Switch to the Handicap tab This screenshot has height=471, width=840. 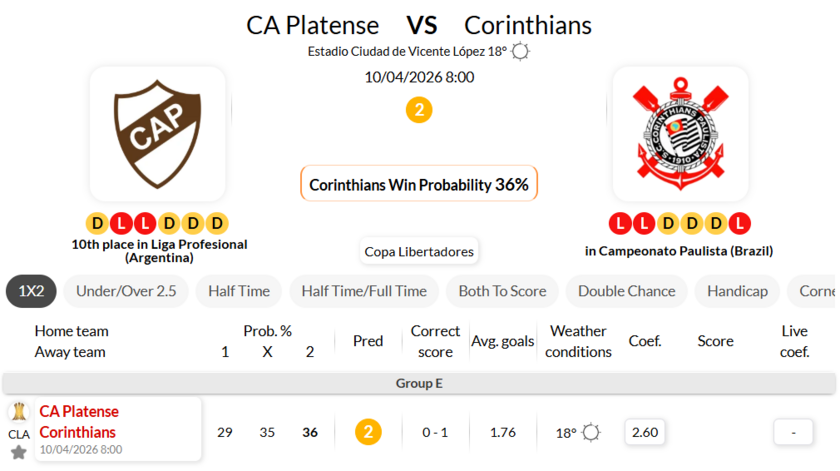click(x=737, y=291)
